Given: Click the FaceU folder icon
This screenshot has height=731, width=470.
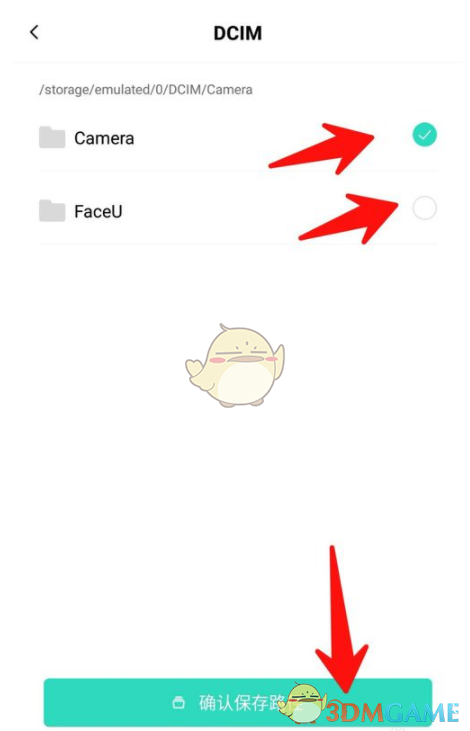Looking at the screenshot, I should click(x=52, y=210).
